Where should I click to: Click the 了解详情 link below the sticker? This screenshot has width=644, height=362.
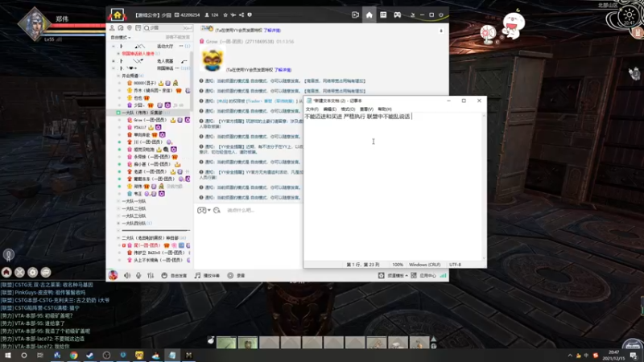coord(283,70)
